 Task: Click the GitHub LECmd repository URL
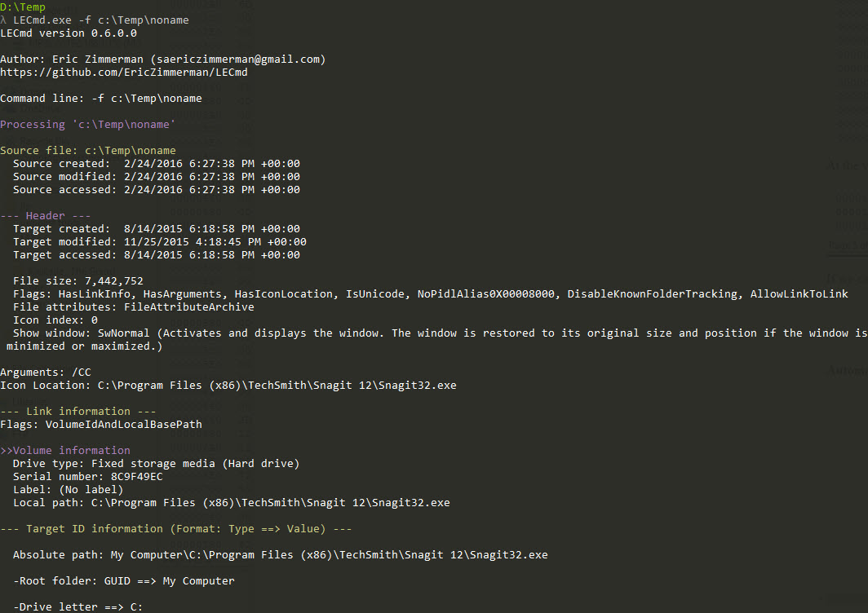(124, 73)
